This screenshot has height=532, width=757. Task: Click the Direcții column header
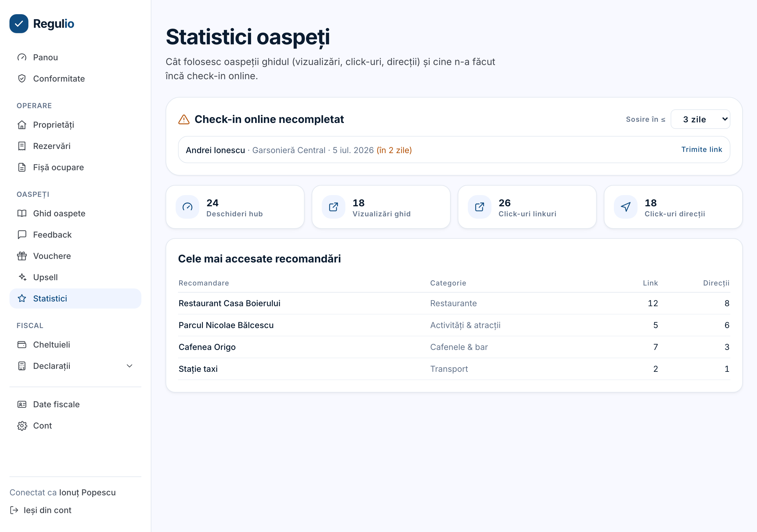716,283
